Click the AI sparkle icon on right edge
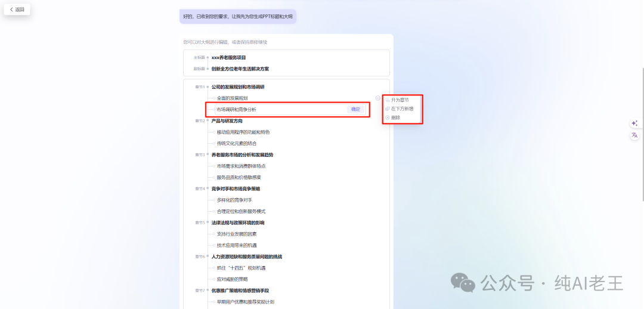The height and width of the screenshot is (309, 644). 634,123
